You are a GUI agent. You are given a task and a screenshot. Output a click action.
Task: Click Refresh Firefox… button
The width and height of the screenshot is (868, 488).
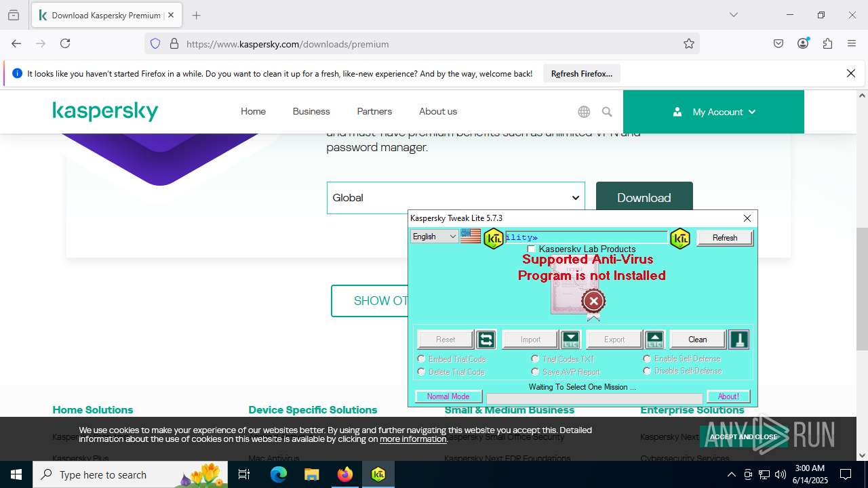582,73
